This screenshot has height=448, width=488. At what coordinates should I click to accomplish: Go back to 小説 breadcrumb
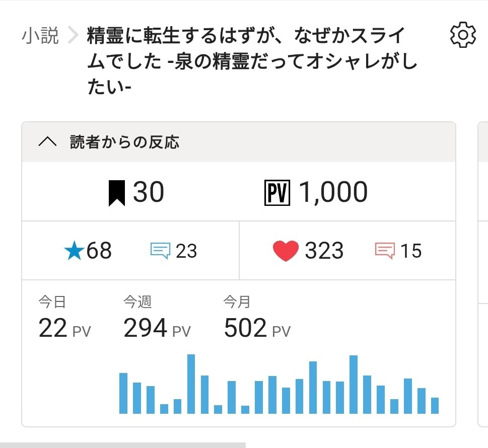pos(40,36)
